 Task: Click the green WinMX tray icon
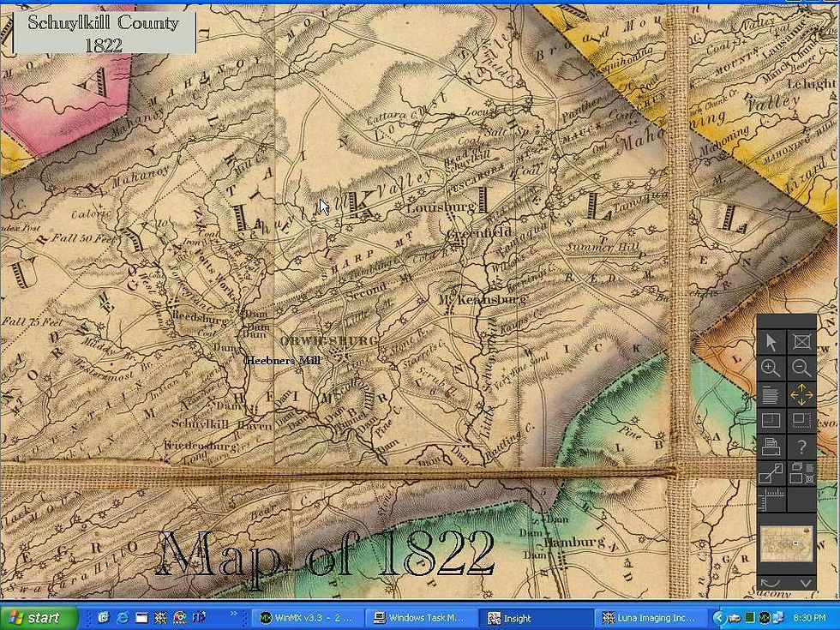(765, 618)
